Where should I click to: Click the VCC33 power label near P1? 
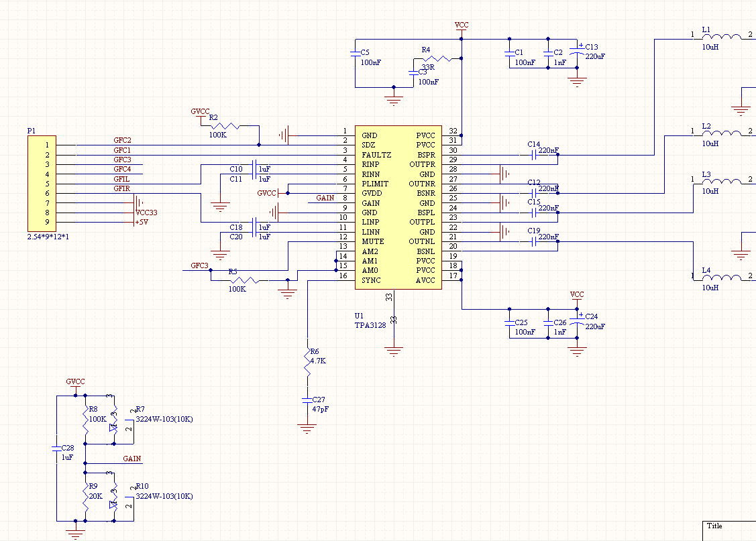(146, 213)
